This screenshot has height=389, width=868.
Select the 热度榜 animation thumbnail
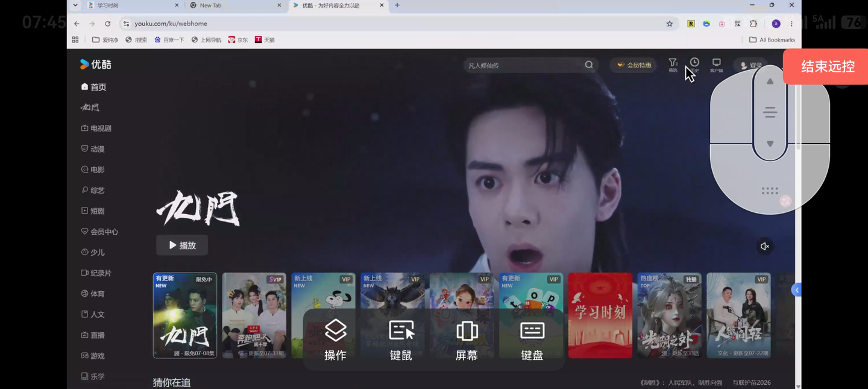pyautogui.click(x=669, y=315)
